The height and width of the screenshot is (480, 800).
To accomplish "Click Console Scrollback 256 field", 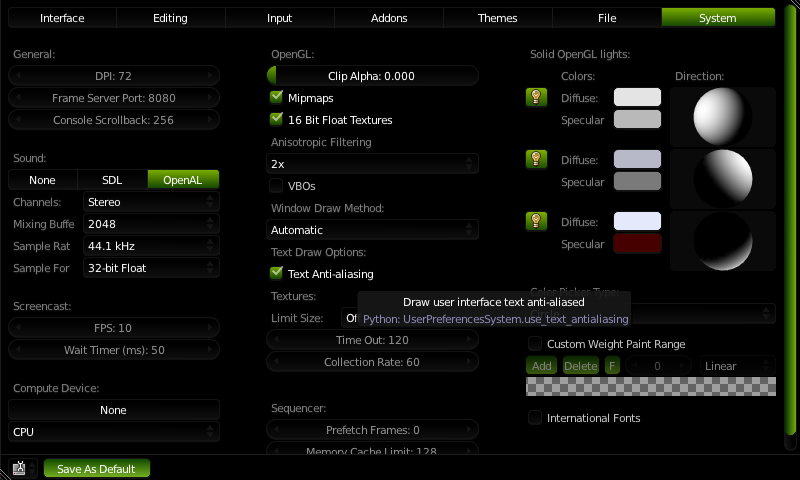I will [114, 119].
